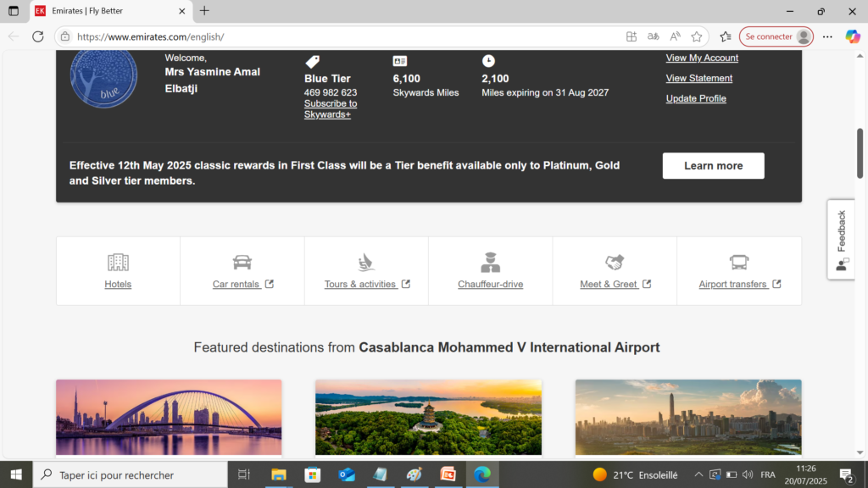Click the Windows taskbar search box
This screenshot has height=488, width=868.
[x=131, y=474]
